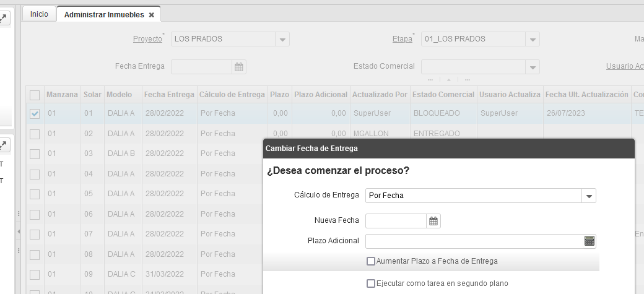Click expand icon in top-left panel
Viewport: 644px width, 294px height.
coord(3,19)
